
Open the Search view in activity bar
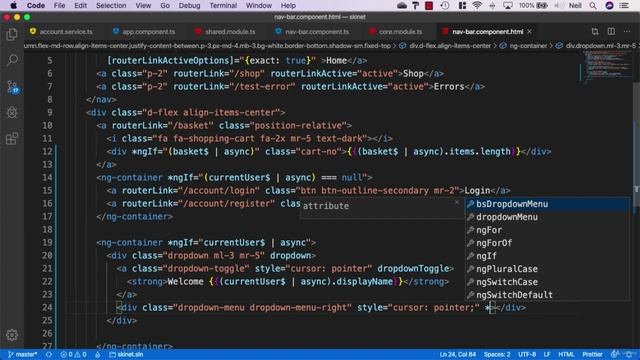[12, 60]
